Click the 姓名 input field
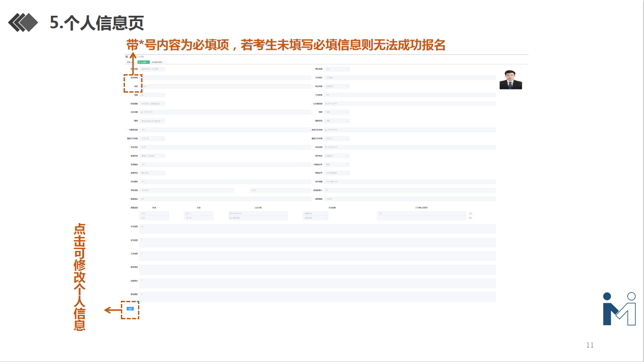 point(225,86)
